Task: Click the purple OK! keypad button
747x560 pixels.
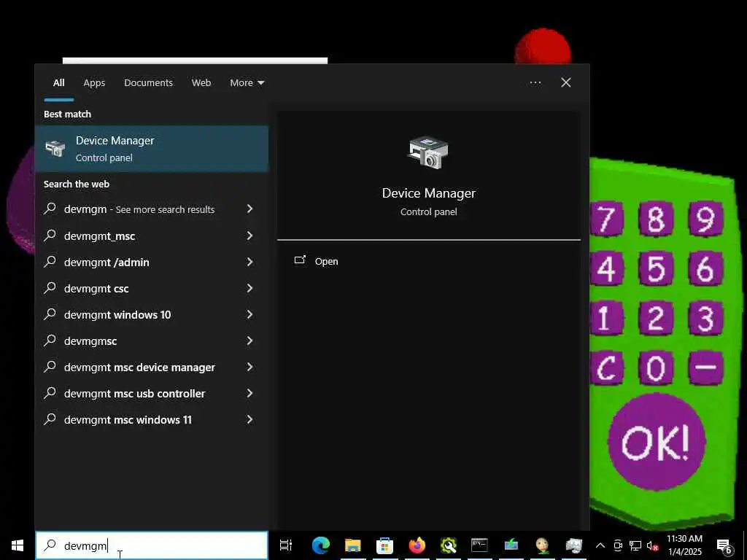Action: coord(657,442)
